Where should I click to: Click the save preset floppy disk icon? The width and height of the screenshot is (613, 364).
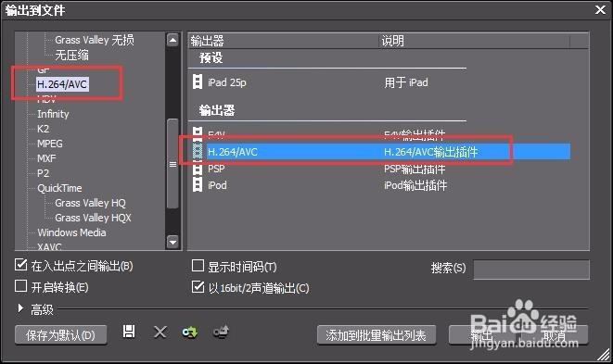[x=129, y=332]
